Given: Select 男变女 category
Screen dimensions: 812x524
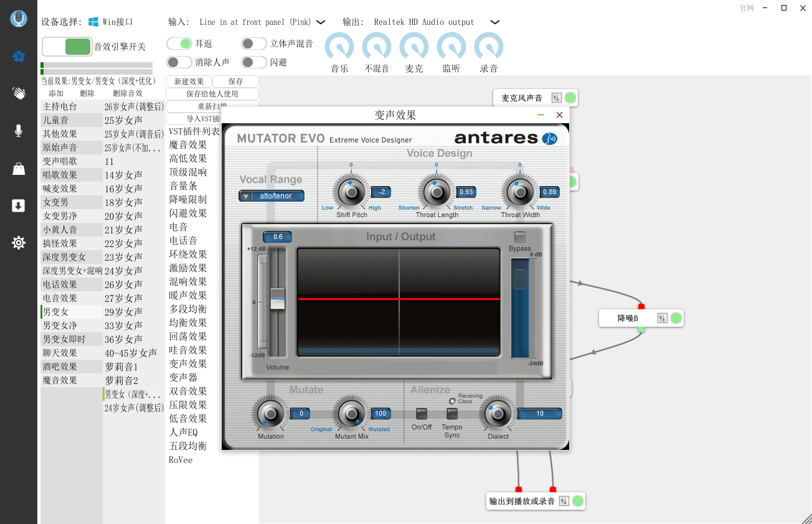Looking at the screenshot, I should coord(72,312).
